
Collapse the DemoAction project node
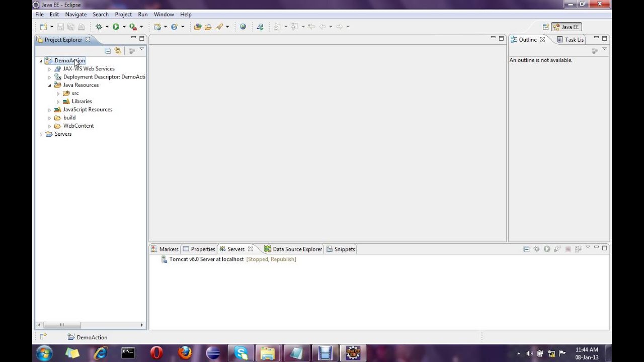point(41,61)
